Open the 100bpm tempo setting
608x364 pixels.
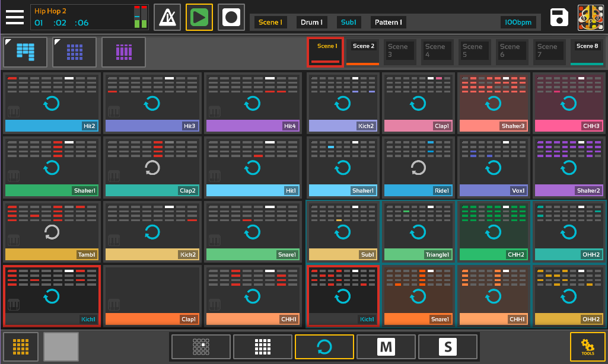pos(519,23)
